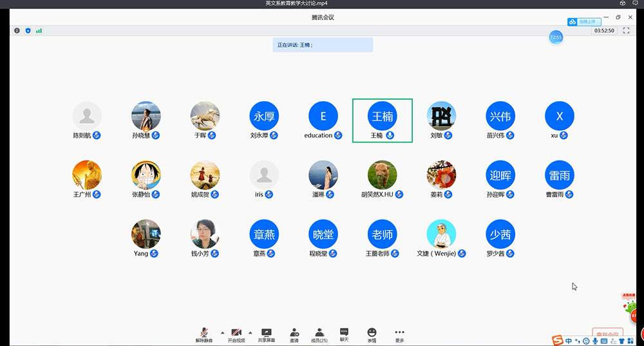
Task: Click 张静怡's cartoon avatar
Action: [x=146, y=175]
